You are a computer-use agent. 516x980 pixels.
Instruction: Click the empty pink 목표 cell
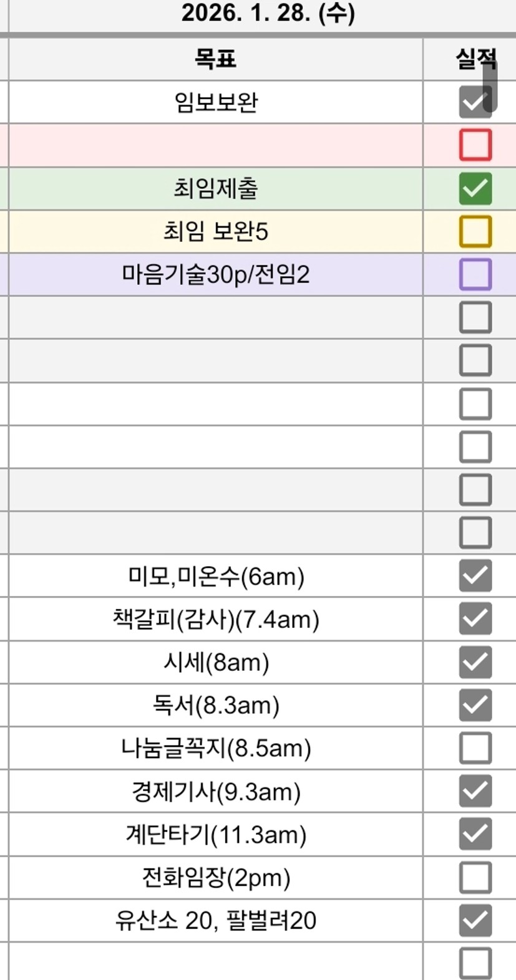click(215, 145)
